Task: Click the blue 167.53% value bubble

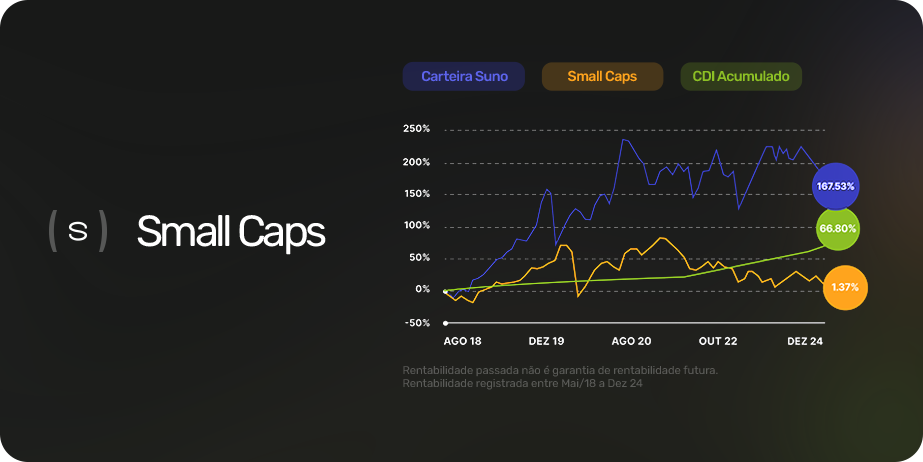Action: [x=835, y=187]
